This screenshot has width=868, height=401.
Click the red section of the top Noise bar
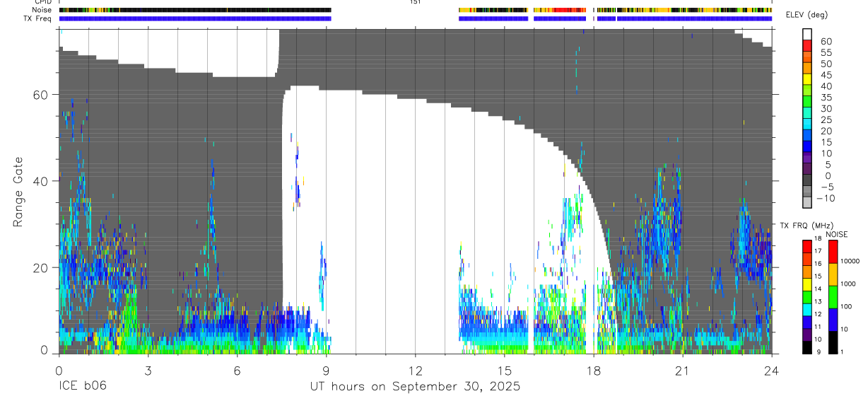coord(568,10)
